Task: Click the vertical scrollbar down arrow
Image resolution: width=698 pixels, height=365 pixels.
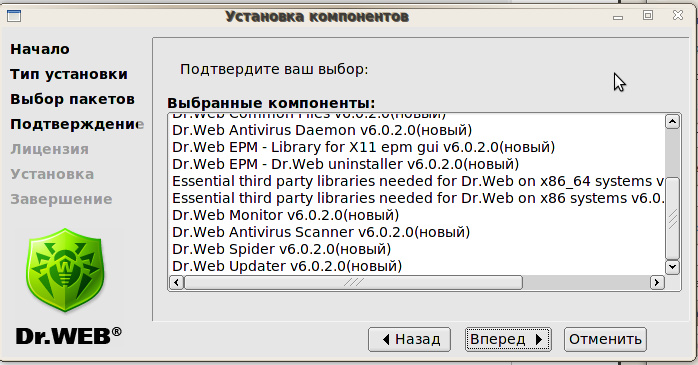Action: pos(672,267)
